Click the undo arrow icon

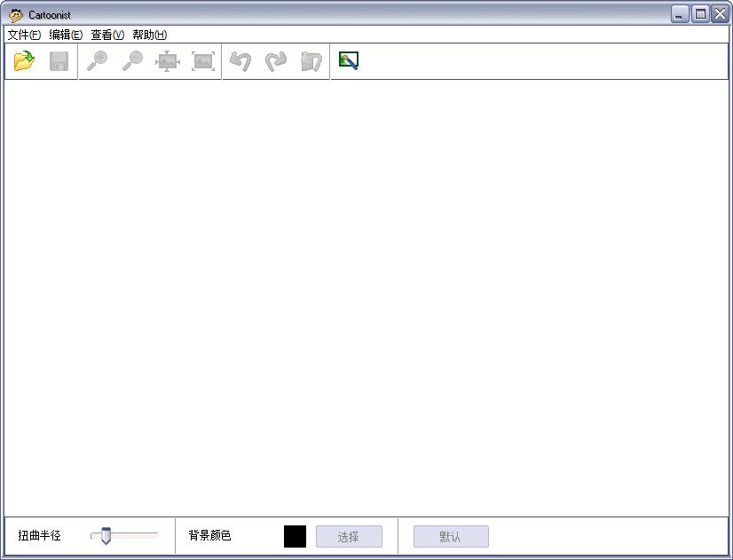point(240,60)
